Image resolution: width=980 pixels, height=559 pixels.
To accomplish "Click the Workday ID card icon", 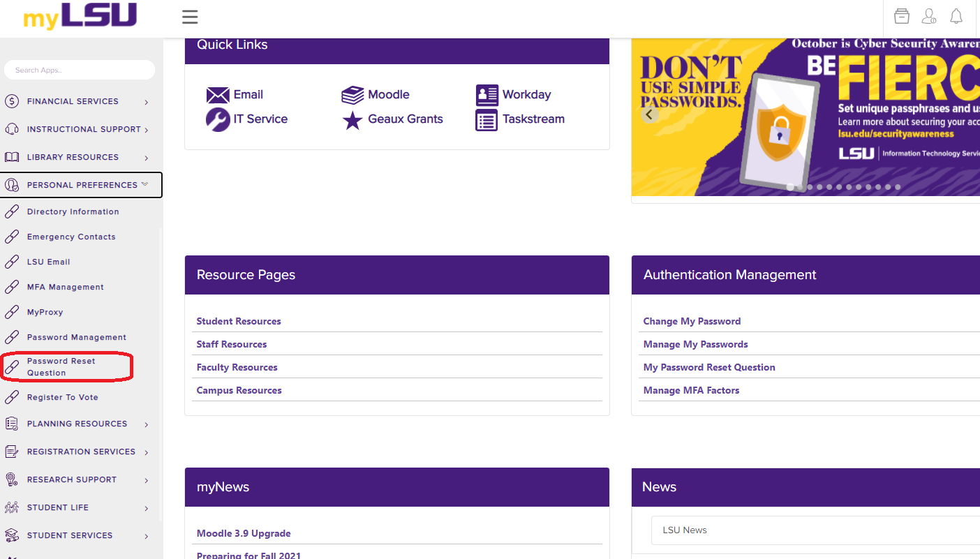I will pyautogui.click(x=487, y=95).
